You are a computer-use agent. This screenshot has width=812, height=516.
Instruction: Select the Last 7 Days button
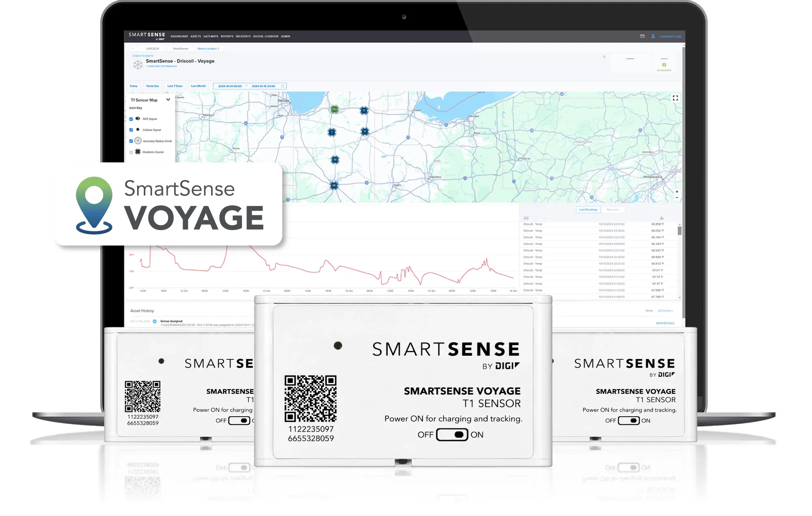point(175,86)
